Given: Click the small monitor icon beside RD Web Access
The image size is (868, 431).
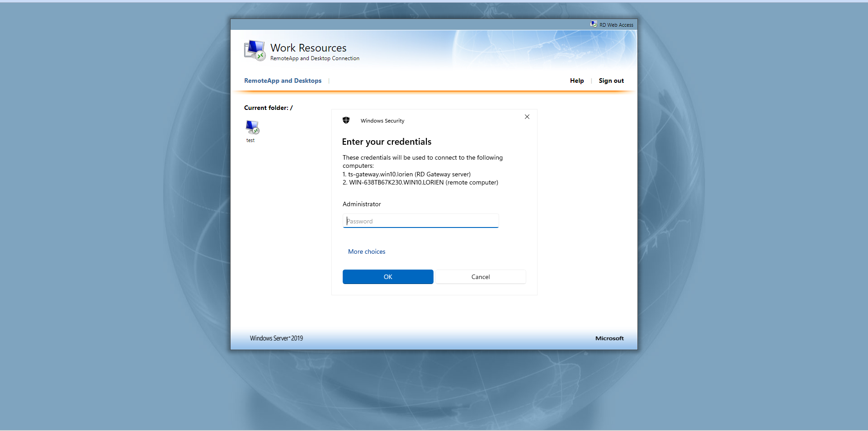Looking at the screenshot, I should pos(594,24).
